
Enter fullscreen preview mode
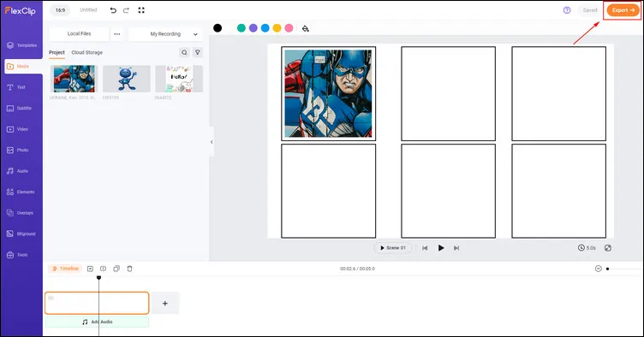point(141,10)
